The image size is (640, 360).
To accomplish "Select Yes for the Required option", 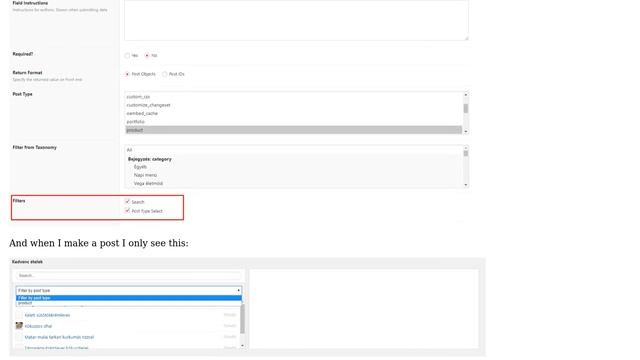I will (x=127, y=56).
